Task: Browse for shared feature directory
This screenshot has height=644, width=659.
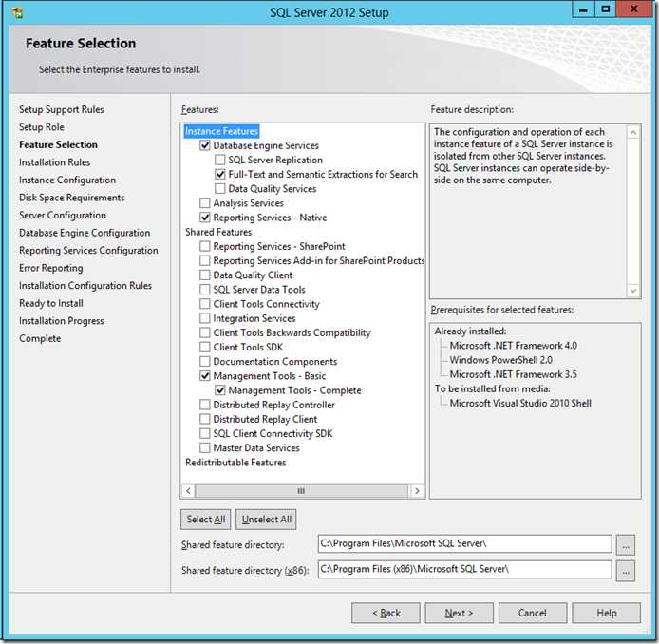Action: [x=626, y=545]
